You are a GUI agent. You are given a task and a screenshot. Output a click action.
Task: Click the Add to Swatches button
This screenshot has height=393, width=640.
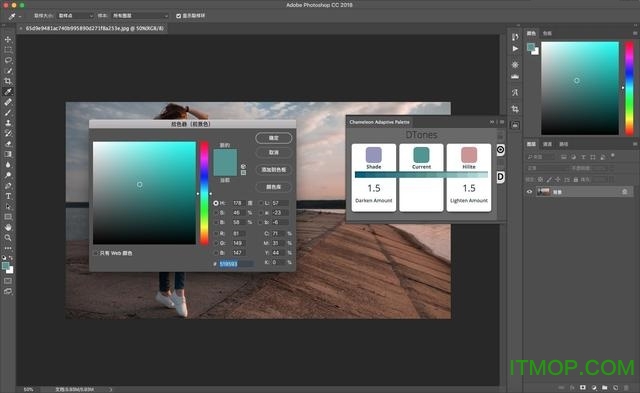click(x=274, y=169)
